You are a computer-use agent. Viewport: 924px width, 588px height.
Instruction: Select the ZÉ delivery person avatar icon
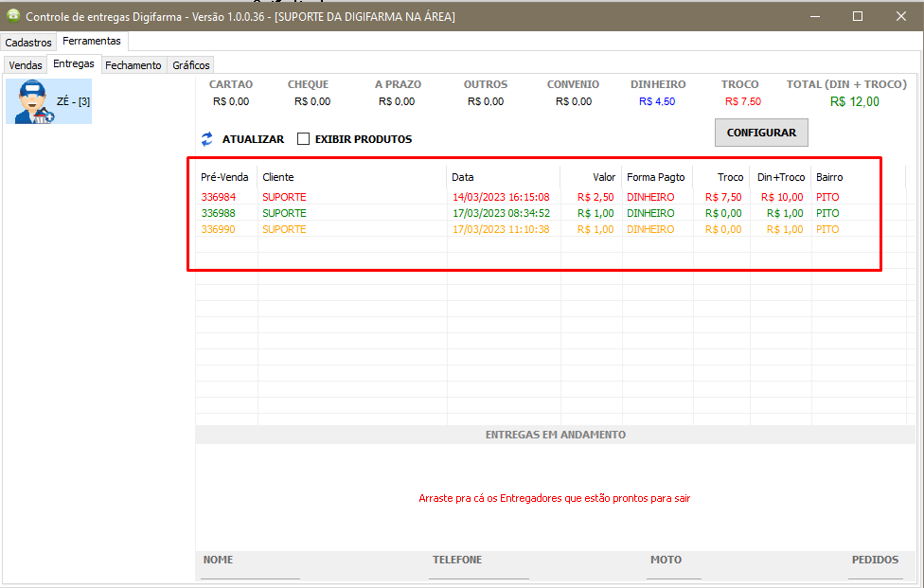point(35,101)
